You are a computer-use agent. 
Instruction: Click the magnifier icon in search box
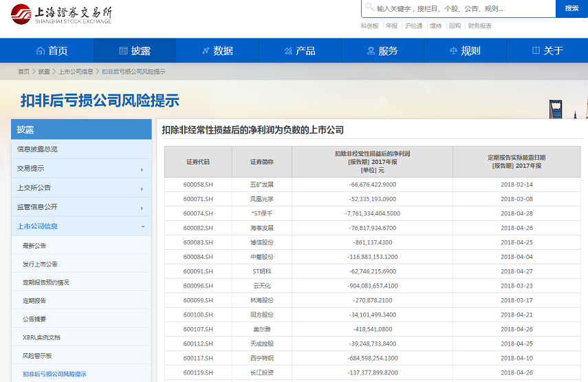pyautogui.click(x=369, y=7)
